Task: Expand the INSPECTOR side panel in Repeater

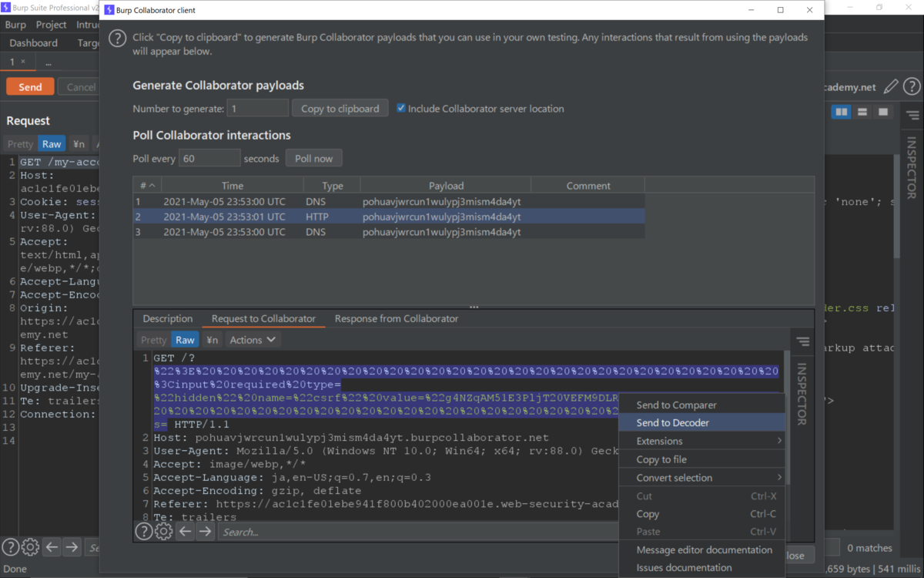Action: 912,168
